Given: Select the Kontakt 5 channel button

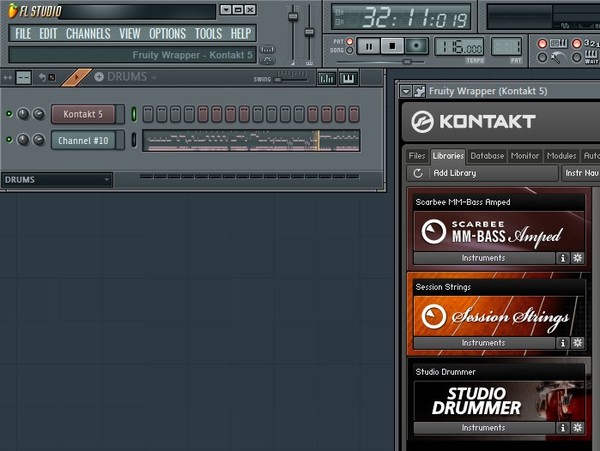Looking at the screenshot, I should [83, 114].
